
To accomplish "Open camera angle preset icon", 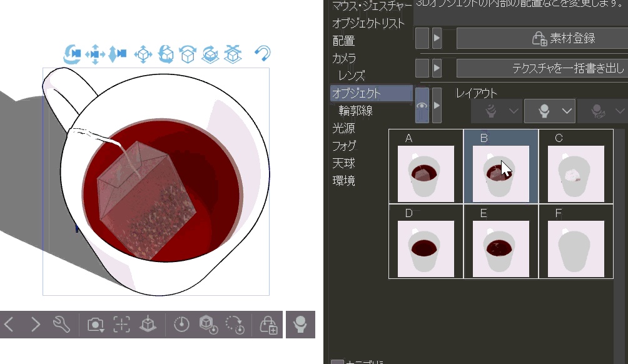I will tap(95, 325).
